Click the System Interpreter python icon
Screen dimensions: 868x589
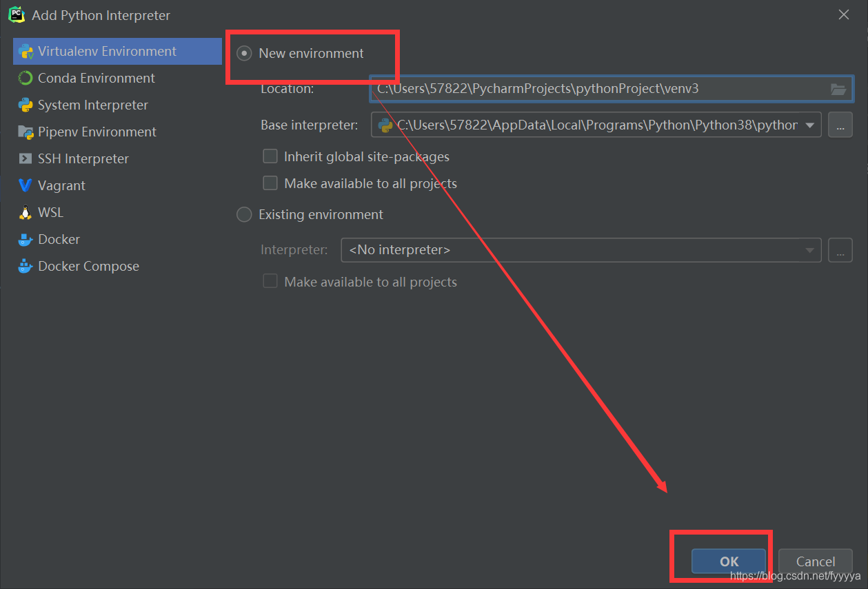coord(26,105)
